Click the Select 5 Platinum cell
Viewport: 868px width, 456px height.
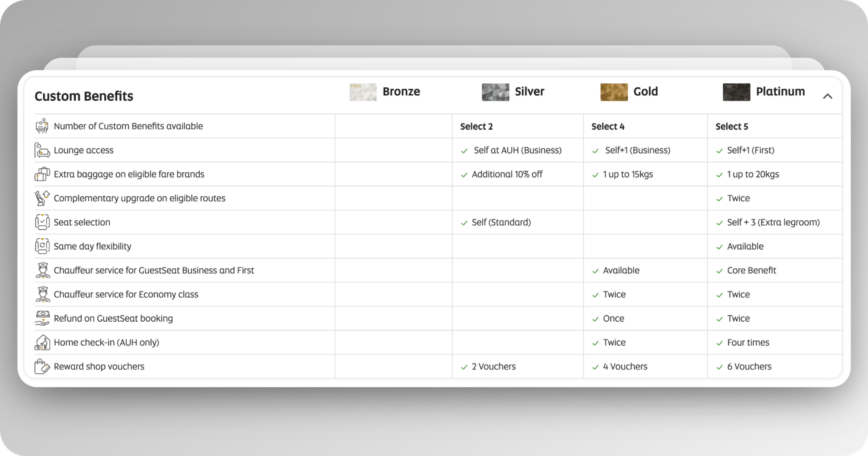pos(731,127)
